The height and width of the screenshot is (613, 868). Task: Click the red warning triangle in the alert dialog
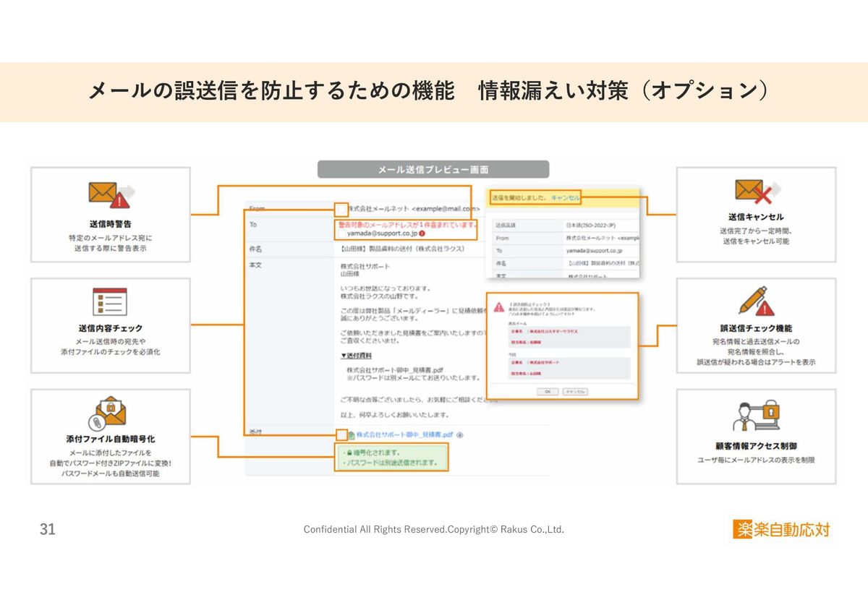[x=499, y=307]
